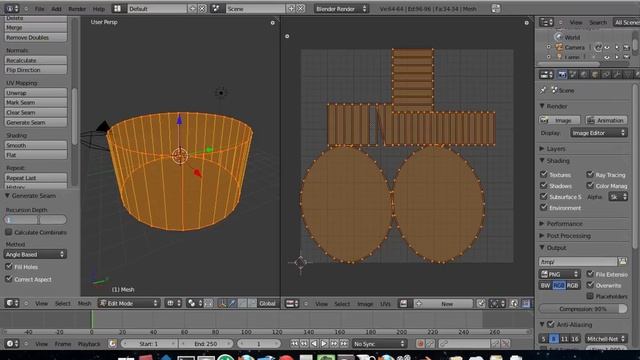
Task: Click New image button in UV editor
Action: coord(444,304)
